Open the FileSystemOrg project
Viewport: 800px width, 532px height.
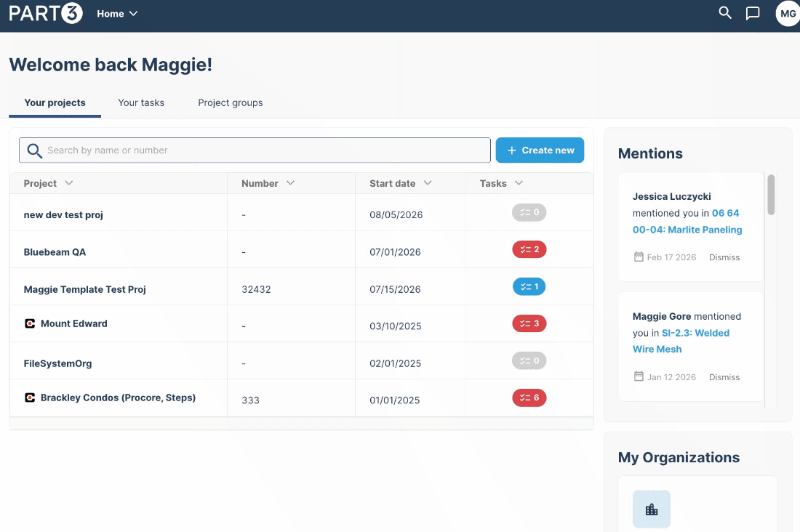tap(57, 363)
